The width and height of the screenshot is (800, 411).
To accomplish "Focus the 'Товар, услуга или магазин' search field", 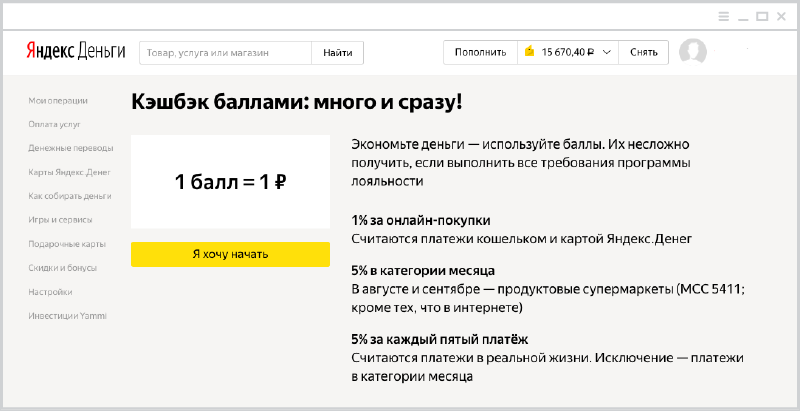I will point(226,53).
